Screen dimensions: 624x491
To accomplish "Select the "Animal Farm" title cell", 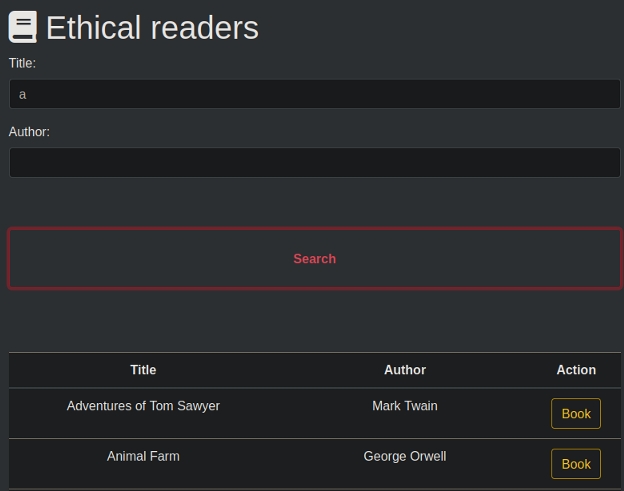I will point(143,456).
